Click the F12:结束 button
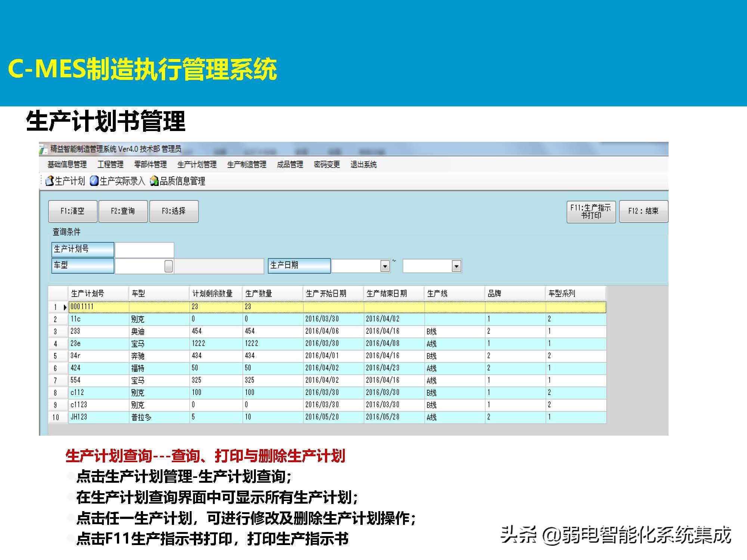This screenshot has height=560, width=747. 643,212
